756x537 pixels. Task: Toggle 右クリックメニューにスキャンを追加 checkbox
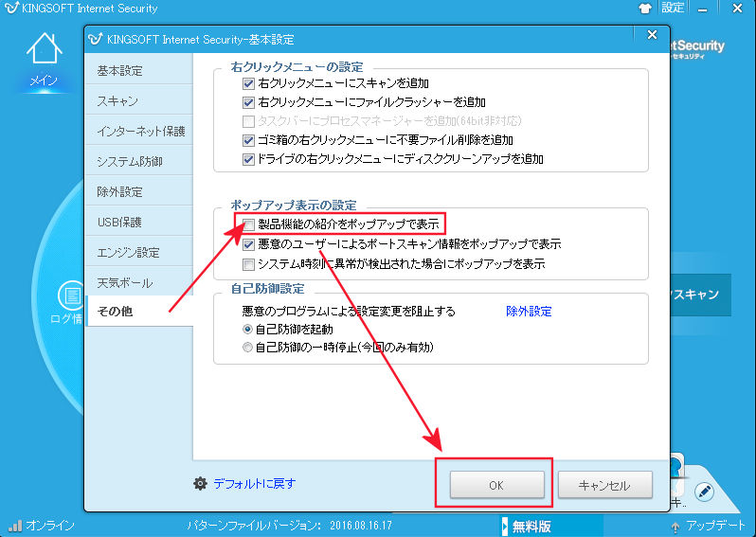coord(248,84)
